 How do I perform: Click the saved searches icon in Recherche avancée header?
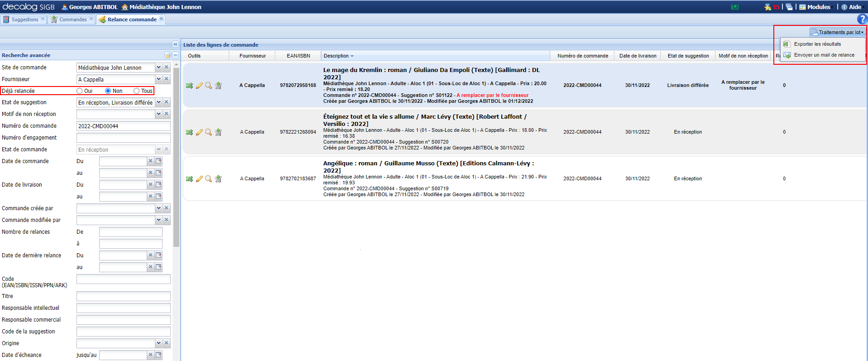pos(168,55)
